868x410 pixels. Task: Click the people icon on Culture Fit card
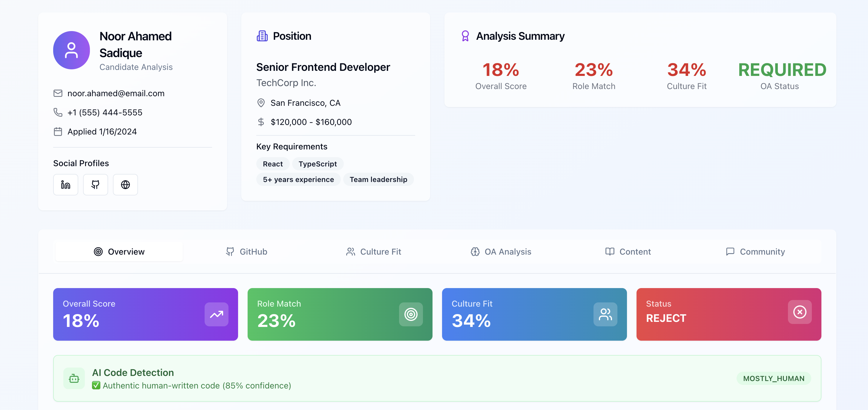605,314
